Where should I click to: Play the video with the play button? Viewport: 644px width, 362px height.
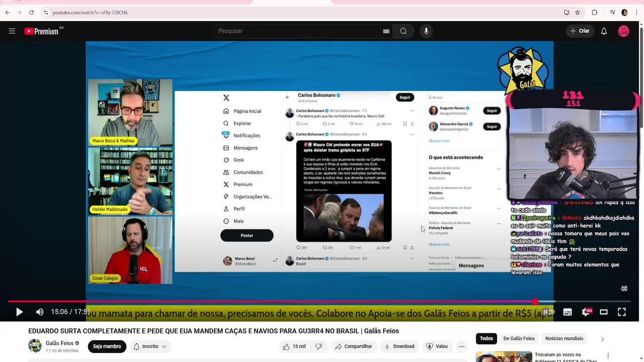[x=19, y=312]
